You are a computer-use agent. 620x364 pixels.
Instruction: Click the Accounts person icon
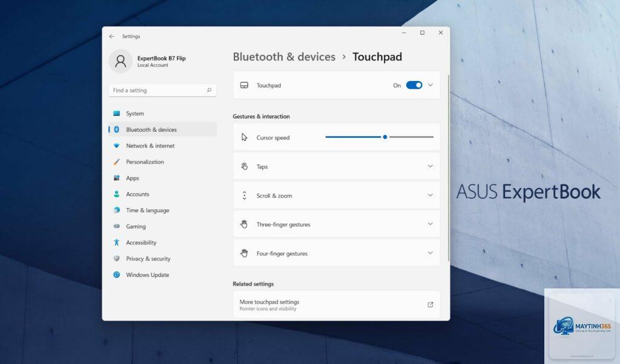[117, 194]
